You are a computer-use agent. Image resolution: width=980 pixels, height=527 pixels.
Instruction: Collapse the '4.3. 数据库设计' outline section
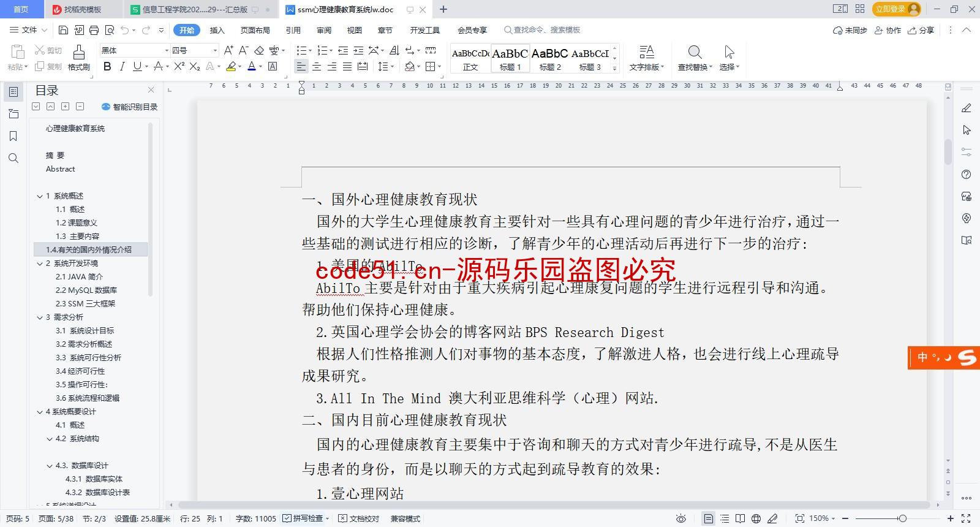click(50, 466)
